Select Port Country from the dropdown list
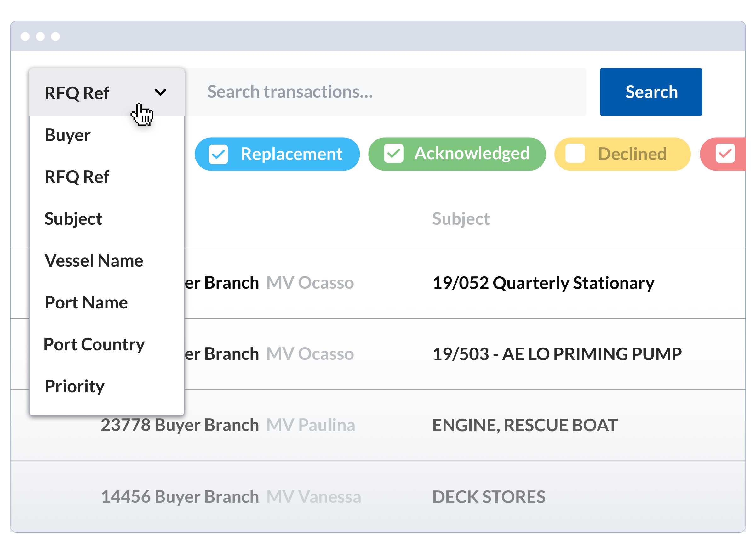Screen dimensions: 756x554 pos(94,344)
